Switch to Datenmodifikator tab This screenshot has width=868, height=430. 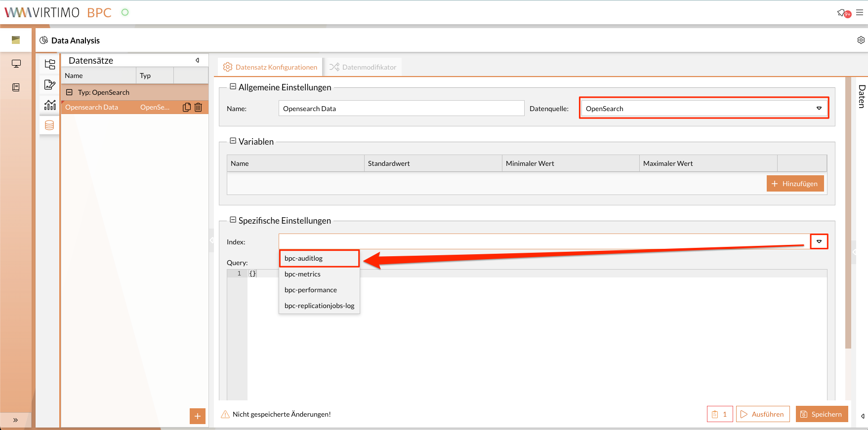[363, 67]
